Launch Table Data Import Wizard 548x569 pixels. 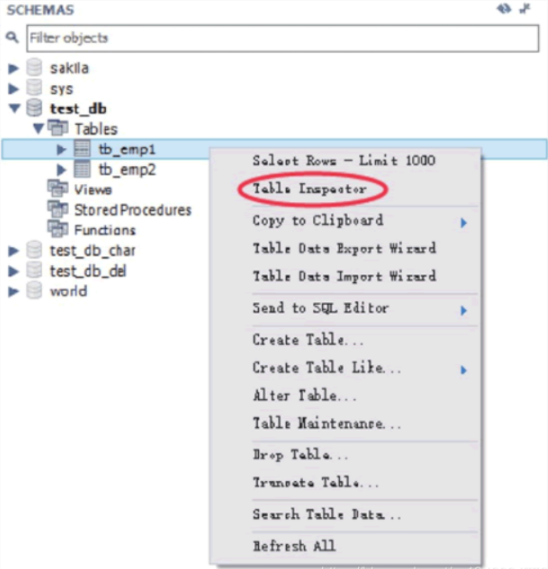point(344,277)
